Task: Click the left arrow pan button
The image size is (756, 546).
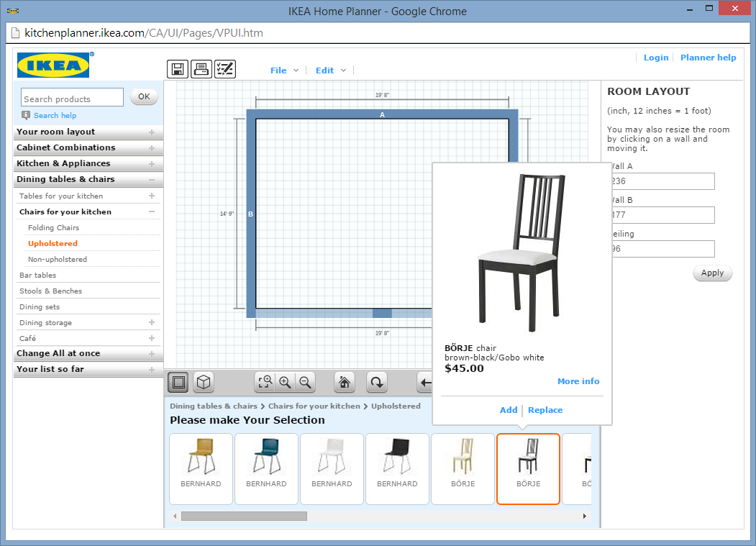Action: tap(425, 383)
